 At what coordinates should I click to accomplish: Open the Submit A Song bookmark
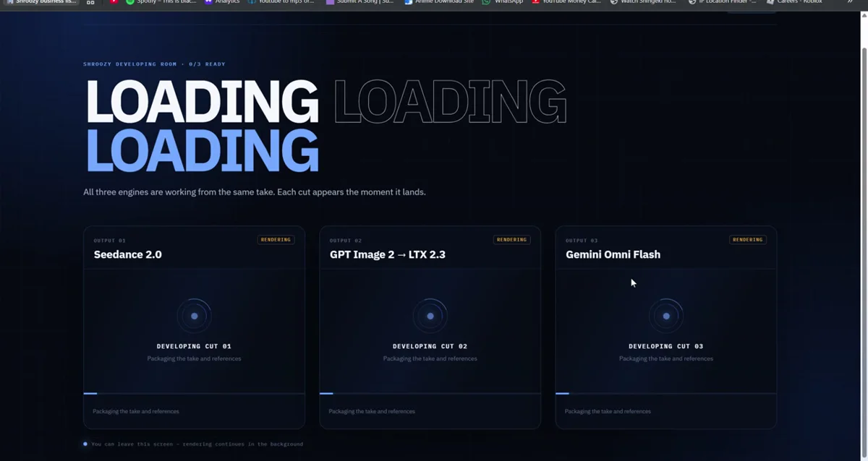click(360, 2)
